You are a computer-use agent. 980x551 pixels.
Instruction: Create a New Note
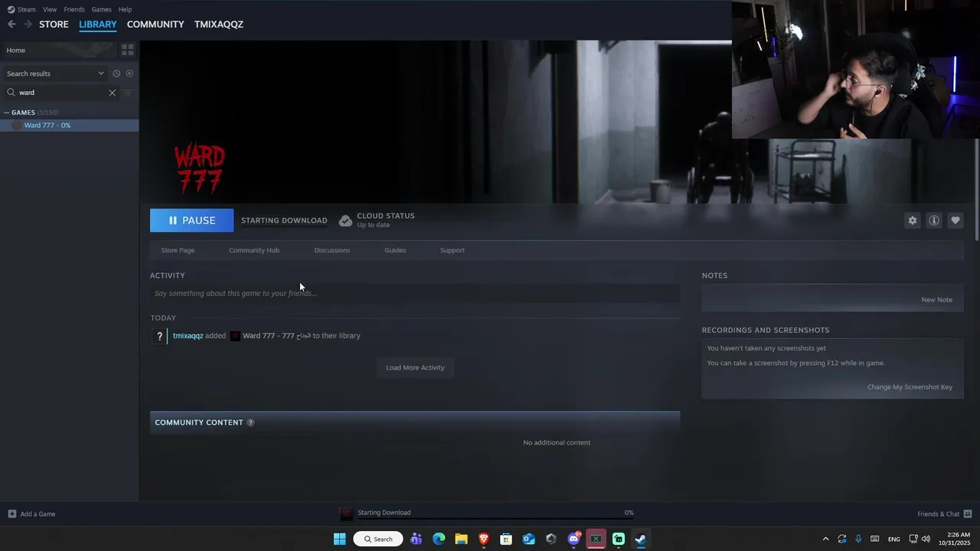pyautogui.click(x=936, y=300)
